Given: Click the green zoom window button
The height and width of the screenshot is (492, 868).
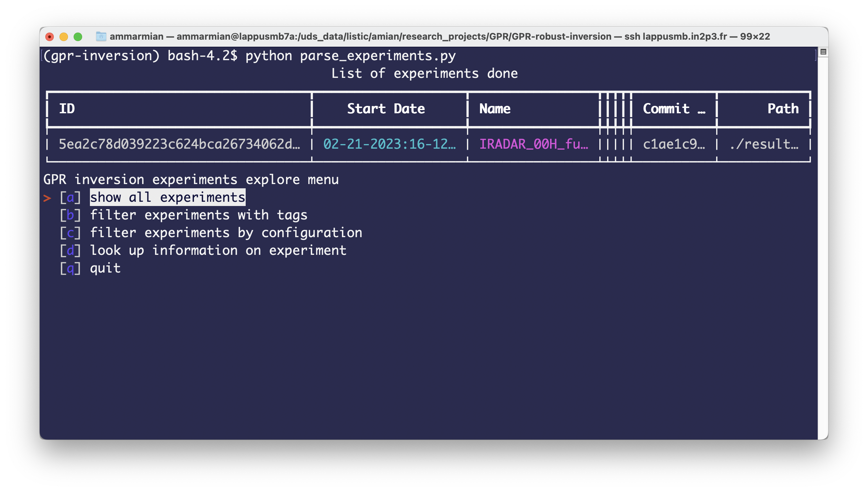Looking at the screenshot, I should point(78,37).
